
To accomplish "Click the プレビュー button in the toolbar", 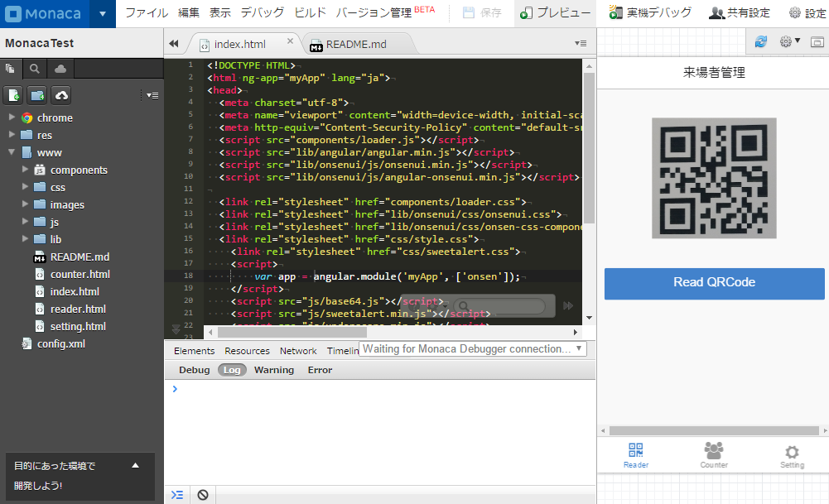I will click(556, 13).
